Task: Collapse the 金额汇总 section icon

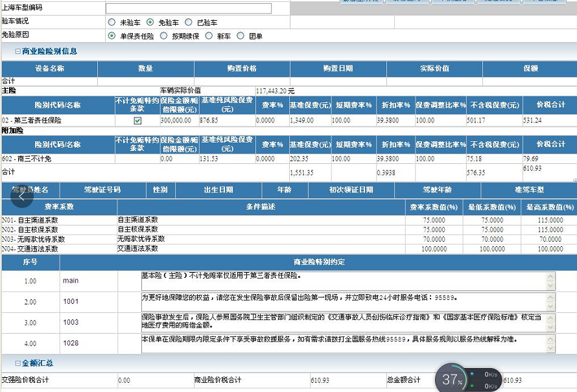Action: coord(18,363)
